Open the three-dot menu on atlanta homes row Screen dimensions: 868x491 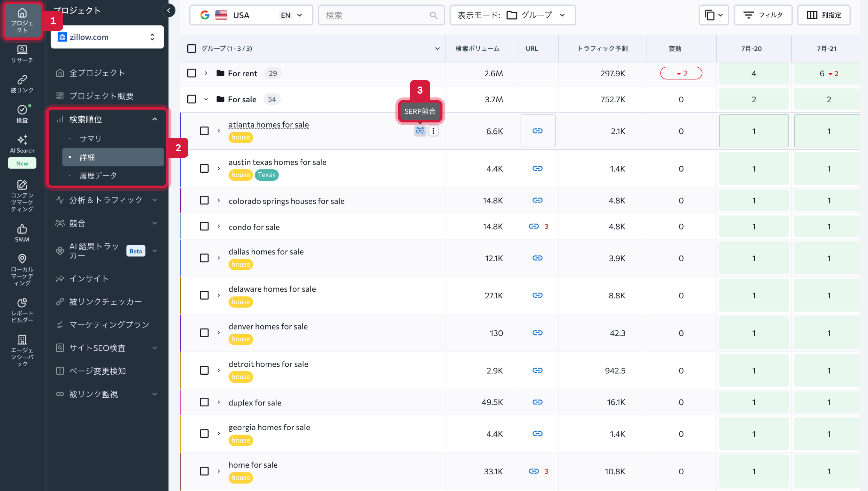click(x=433, y=131)
